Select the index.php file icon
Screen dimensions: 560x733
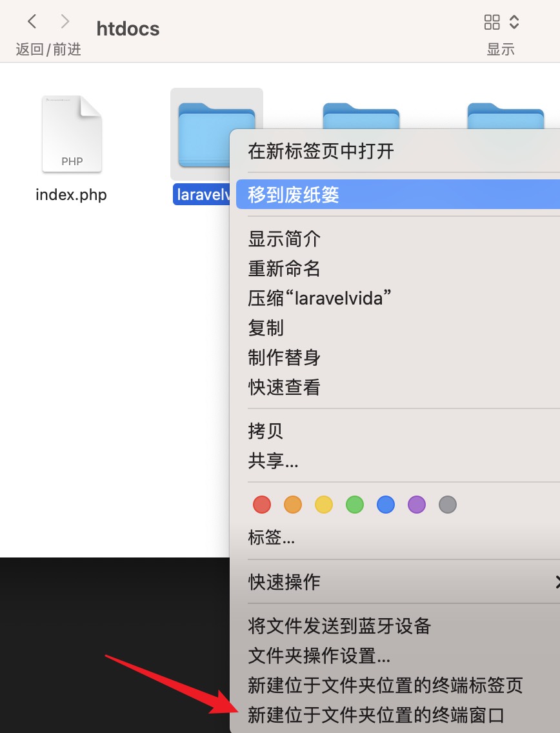(x=72, y=134)
